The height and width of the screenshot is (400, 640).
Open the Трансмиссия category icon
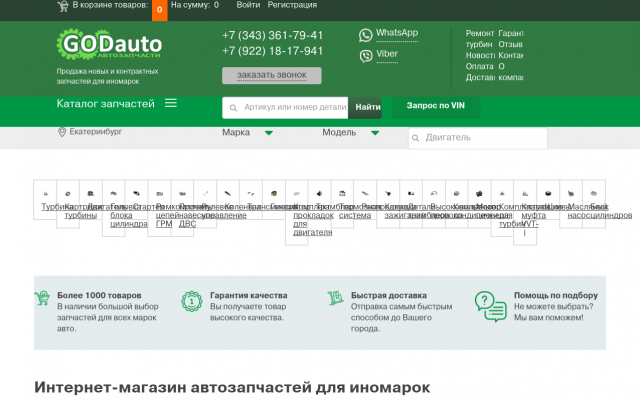(x=251, y=193)
